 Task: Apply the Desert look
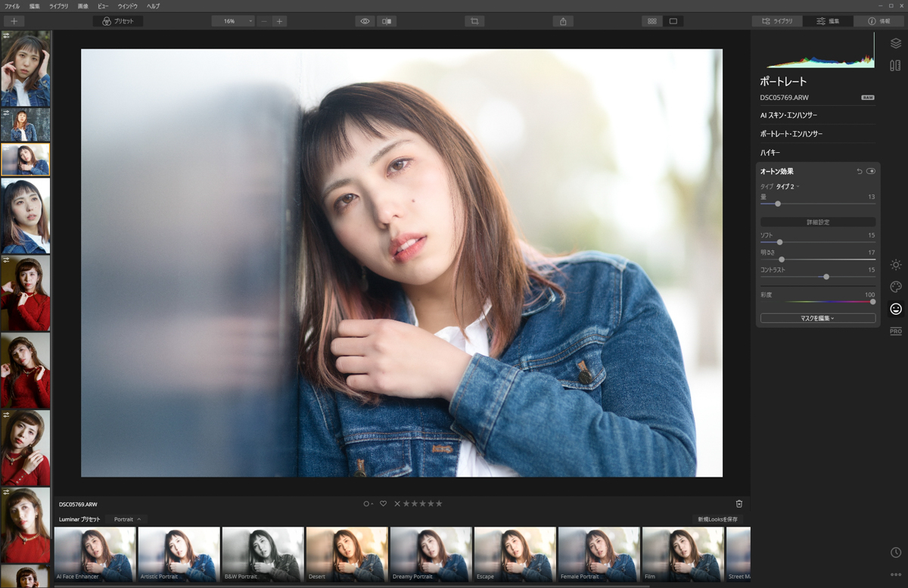347,555
